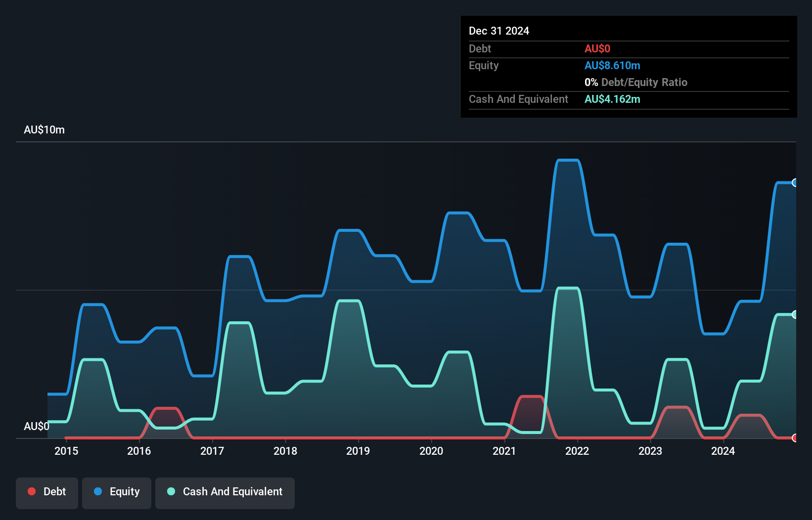Viewport: 812px width, 520px height.
Task: Click the 2017 x-axis label
Action: [x=212, y=451]
